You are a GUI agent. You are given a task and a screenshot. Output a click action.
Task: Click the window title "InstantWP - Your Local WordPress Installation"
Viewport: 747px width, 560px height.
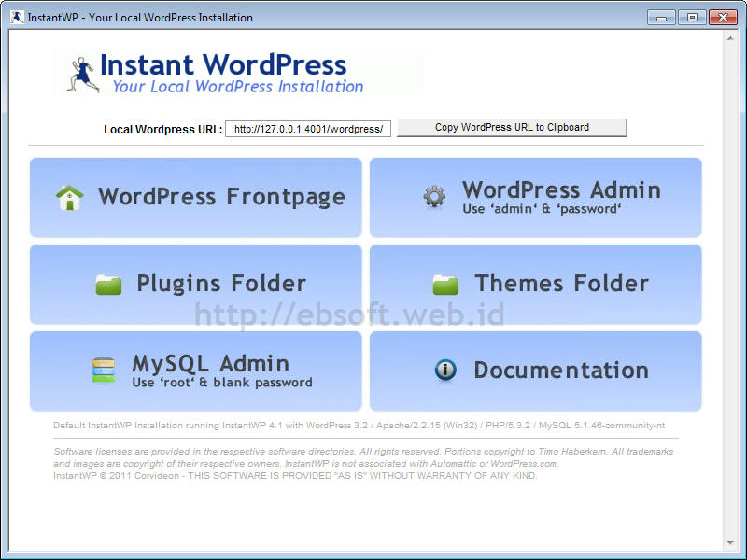(140, 18)
